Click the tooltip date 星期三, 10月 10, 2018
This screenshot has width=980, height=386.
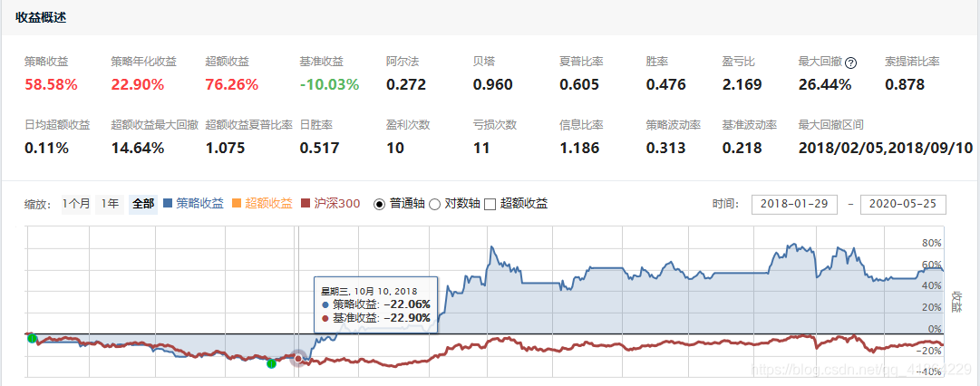[x=369, y=291]
